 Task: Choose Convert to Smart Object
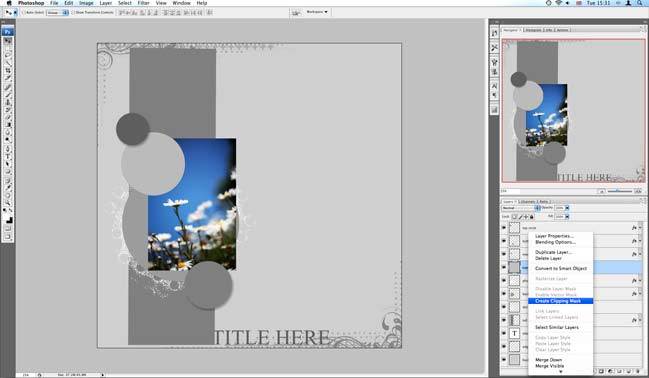tap(560, 268)
